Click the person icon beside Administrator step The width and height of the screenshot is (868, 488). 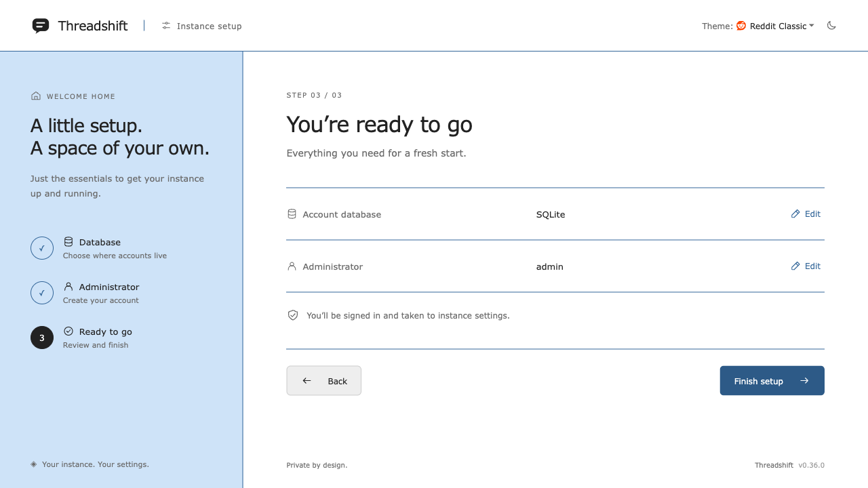pos(68,287)
